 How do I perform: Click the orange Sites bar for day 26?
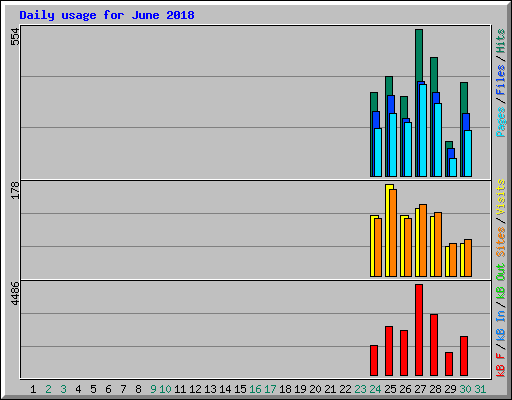(408, 247)
